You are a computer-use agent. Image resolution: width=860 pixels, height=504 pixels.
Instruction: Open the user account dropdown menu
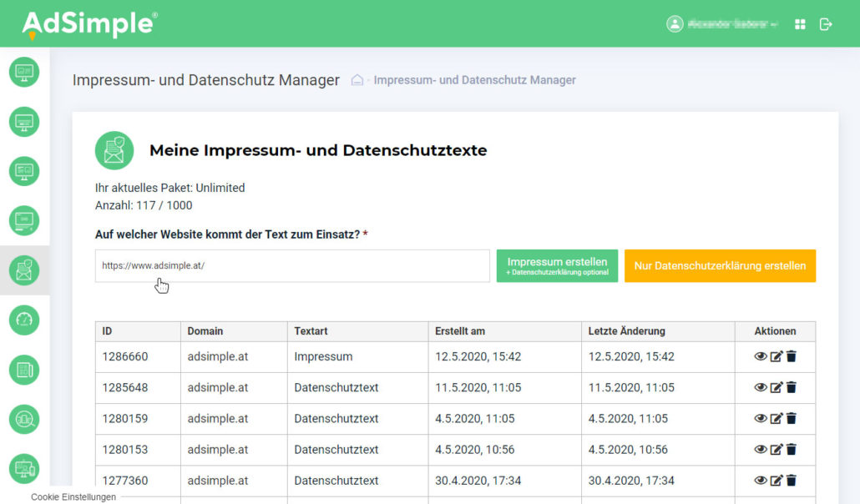(722, 23)
